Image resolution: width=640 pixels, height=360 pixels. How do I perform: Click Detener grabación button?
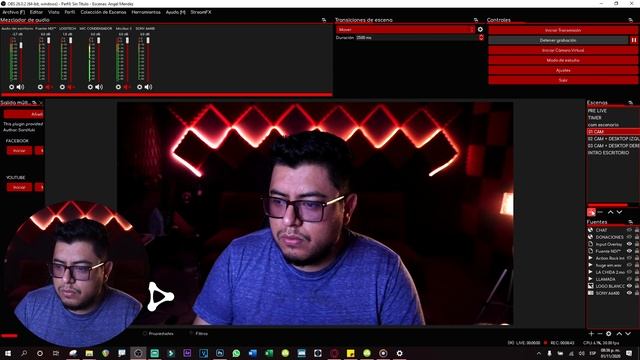[x=558, y=40]
